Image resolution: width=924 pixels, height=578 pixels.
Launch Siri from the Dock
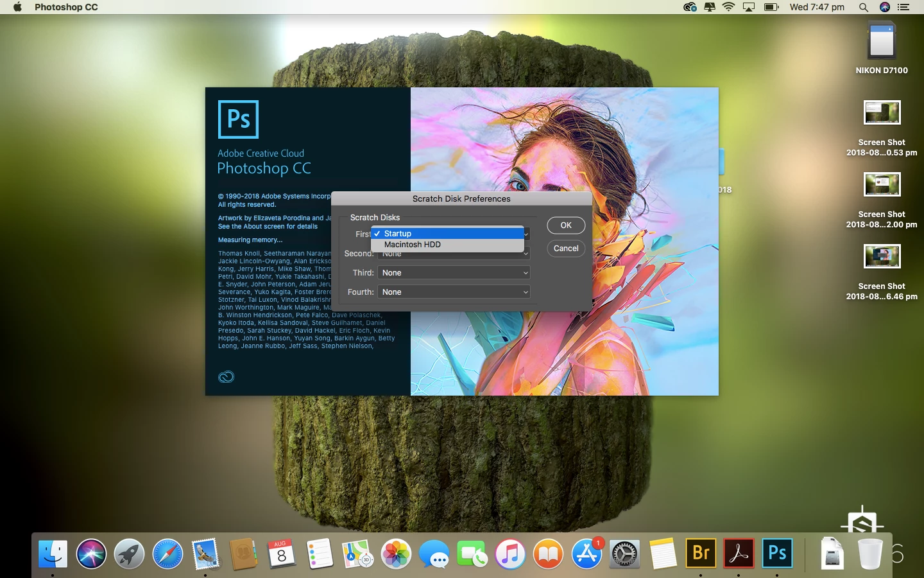point(91,554)
